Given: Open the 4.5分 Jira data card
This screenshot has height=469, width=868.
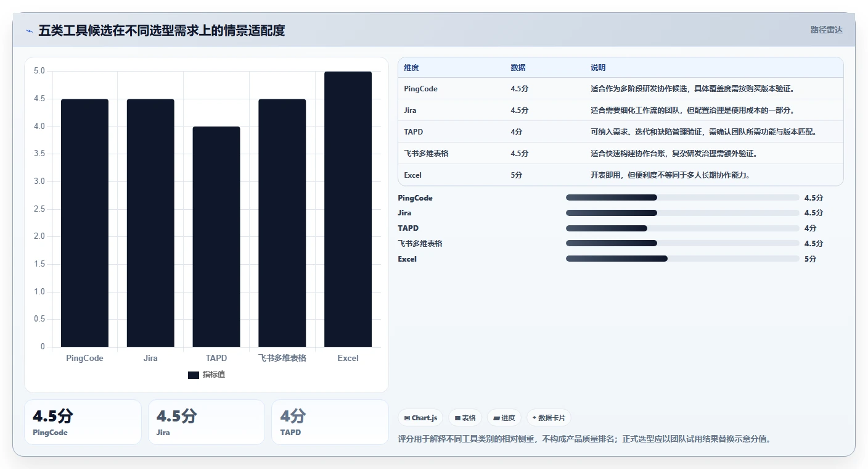Looking at the screenshot, I should (207, 422).
